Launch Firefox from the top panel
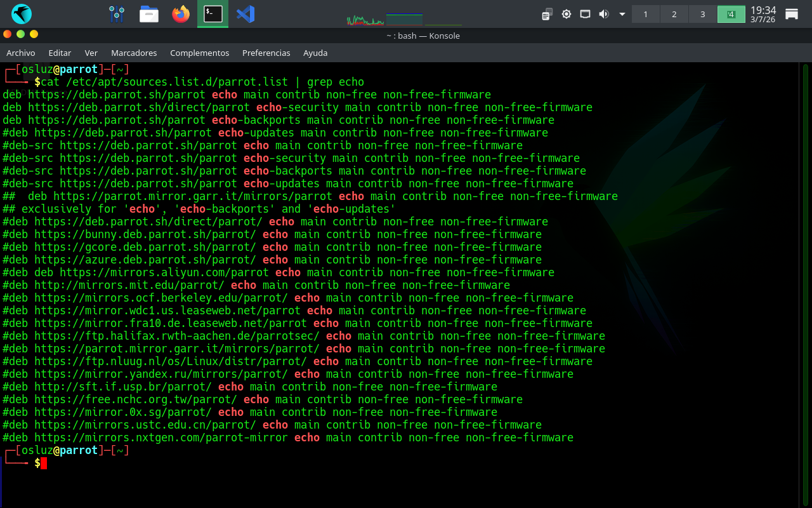Viewport: 812px width, 508px height. [x=181, y=13]
